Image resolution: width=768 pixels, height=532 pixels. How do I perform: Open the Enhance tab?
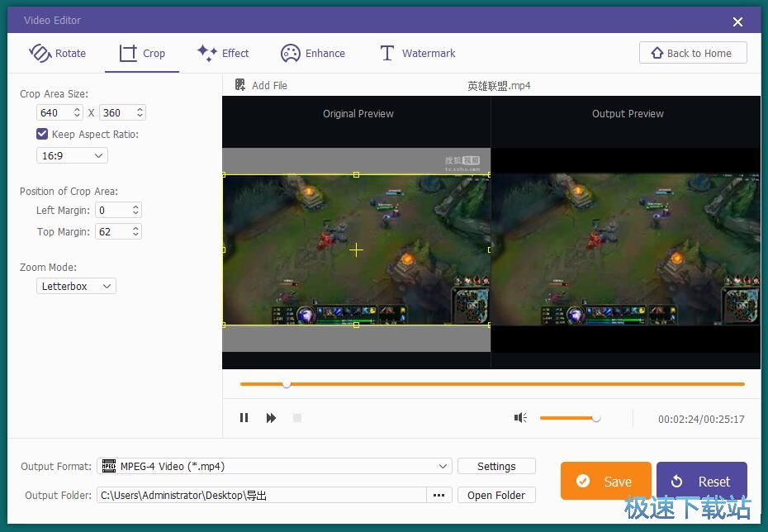point(313,53)
